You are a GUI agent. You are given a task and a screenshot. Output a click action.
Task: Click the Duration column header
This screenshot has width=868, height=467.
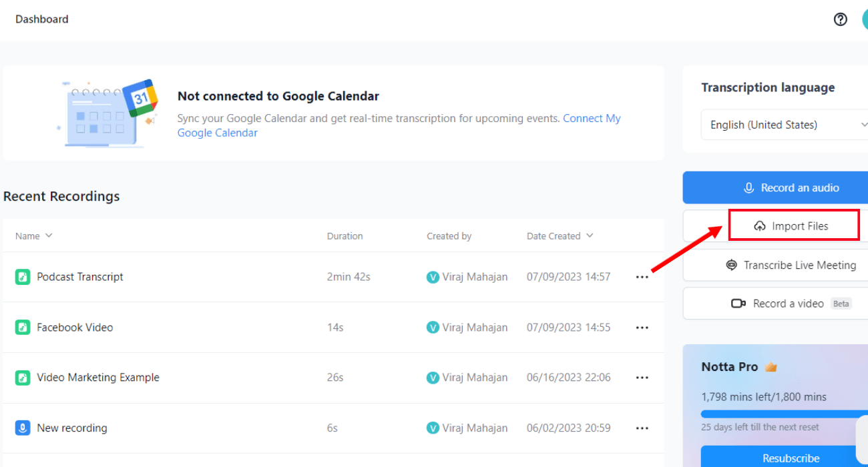345,236
